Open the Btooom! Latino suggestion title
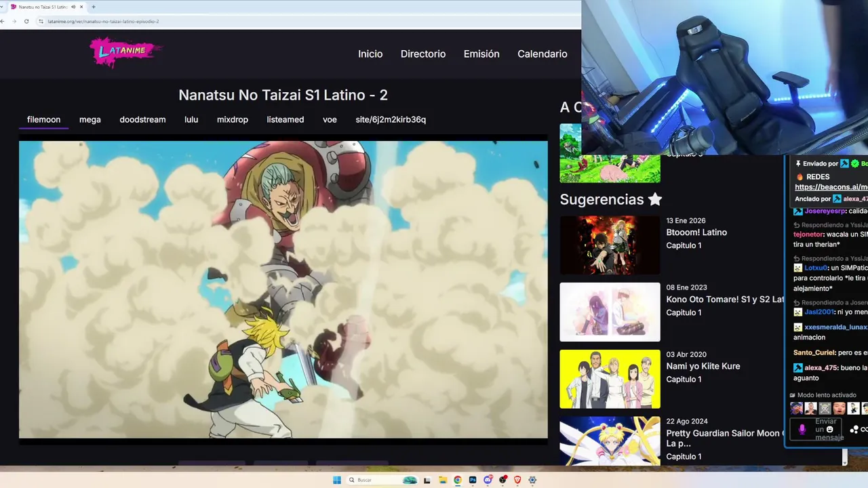The width and height of the screenshot is (868, 488). (x=696, y=232)
